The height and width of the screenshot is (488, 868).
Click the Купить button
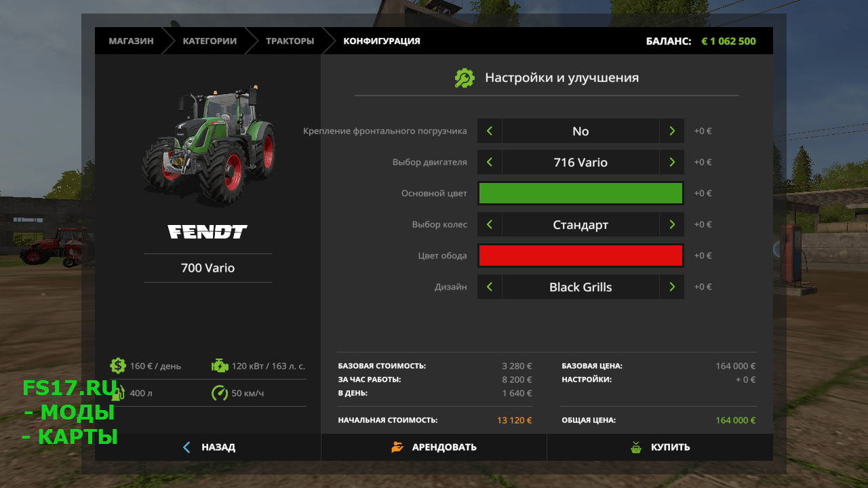(x=660, y=447)
